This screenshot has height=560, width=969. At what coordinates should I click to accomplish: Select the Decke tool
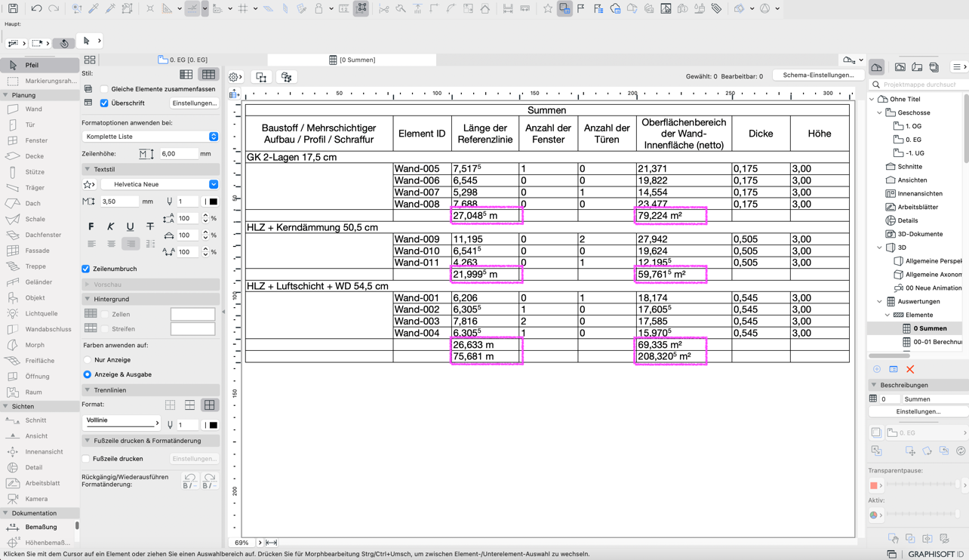point(39,156)
